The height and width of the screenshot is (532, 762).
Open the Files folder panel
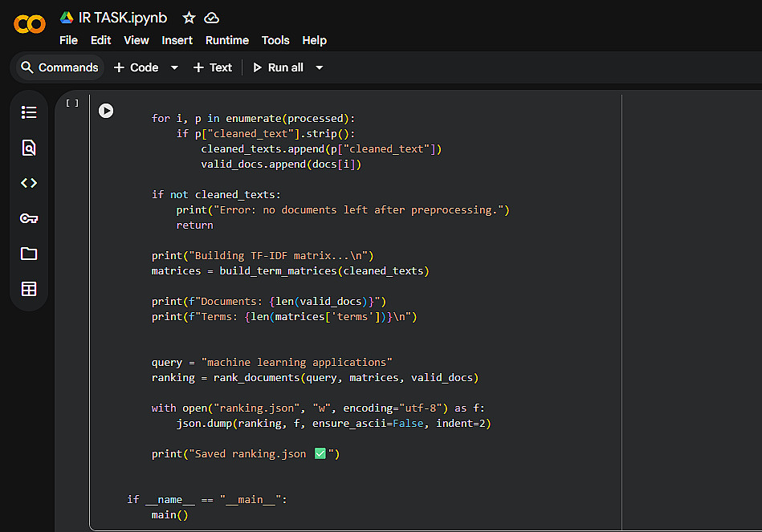coord(29,254)
